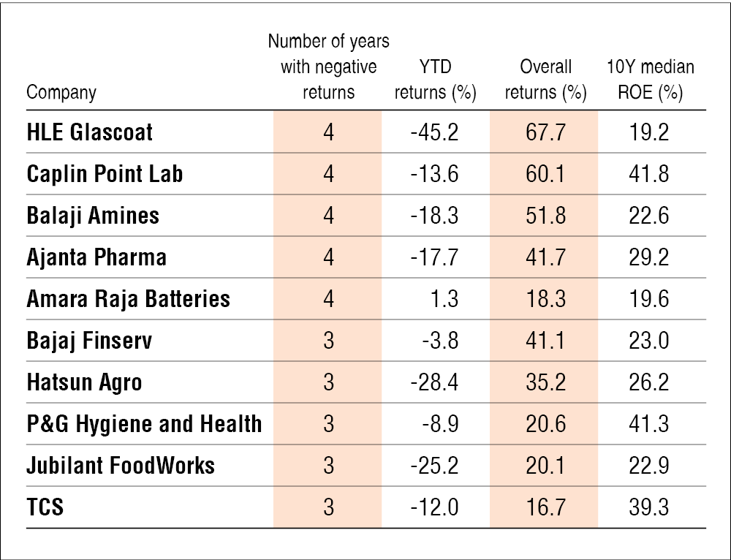This screenshot has height=560, width=731.
Task: Select TCS's 16.7 overall returns cell
Action: pyautogui.click(x=544, y=507)
